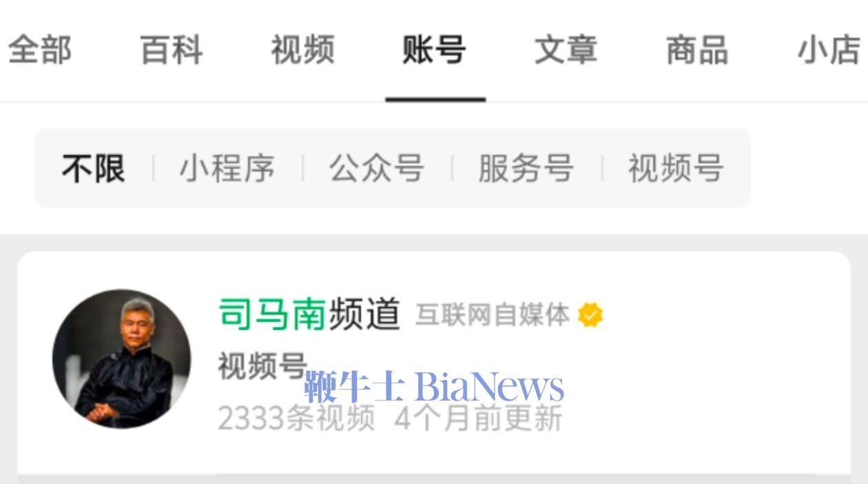Screen dimensions: 868x484
Task: Switch to the 全部 tab
Action: pyautogui.click(x=39, y=50)
